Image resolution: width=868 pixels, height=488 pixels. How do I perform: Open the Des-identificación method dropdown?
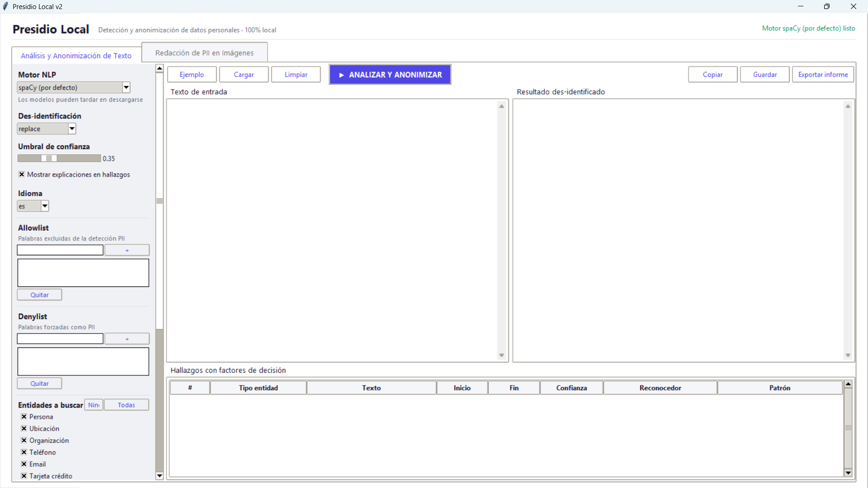pos(71,129)
